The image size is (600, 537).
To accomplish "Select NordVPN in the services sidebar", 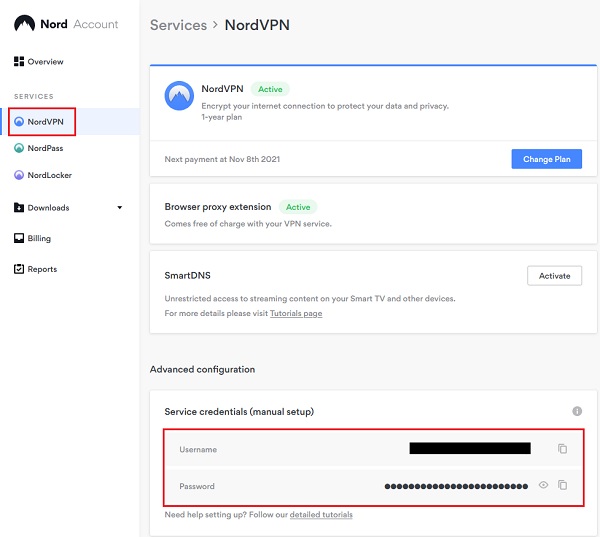I will pyautogui.click(x=70, y=122).
